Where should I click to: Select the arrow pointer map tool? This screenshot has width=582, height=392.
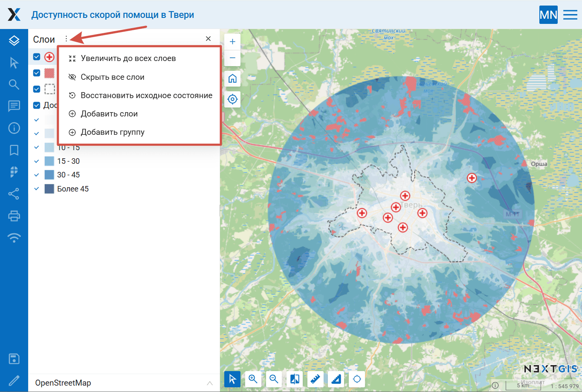[x=232, y=379]
